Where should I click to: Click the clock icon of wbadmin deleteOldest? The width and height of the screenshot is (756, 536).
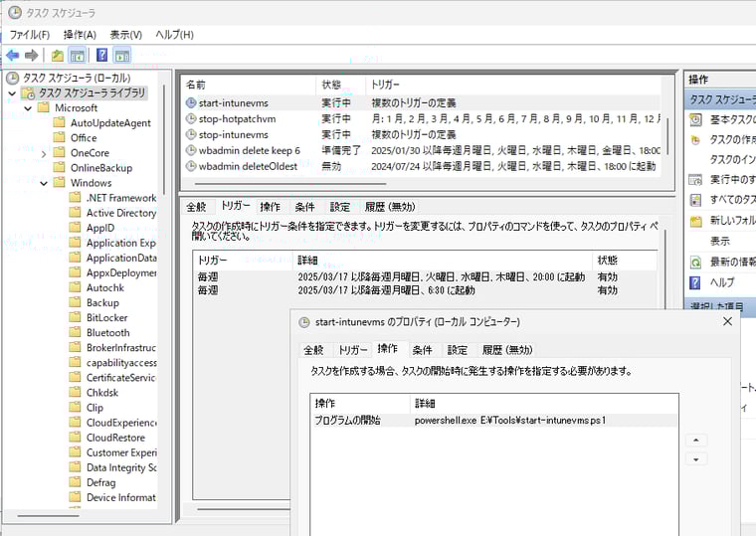pyautogui.click(x=191, y=166)
